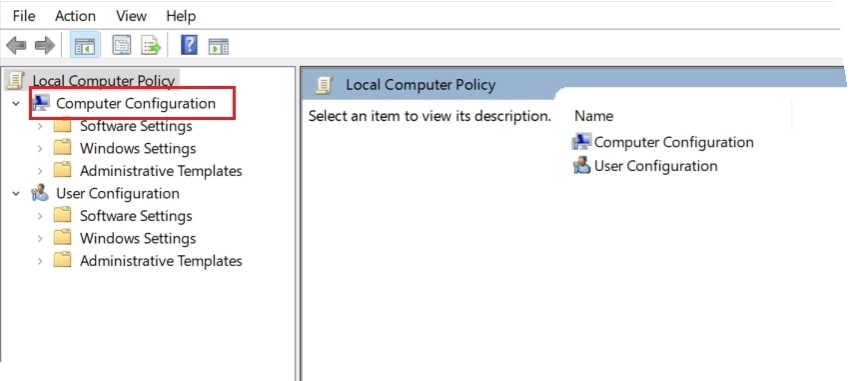The height and width of the screenshot is (381, 868).
Task: Toggle Show/Hide Action Pane toolbar icon
Action: 218,46
